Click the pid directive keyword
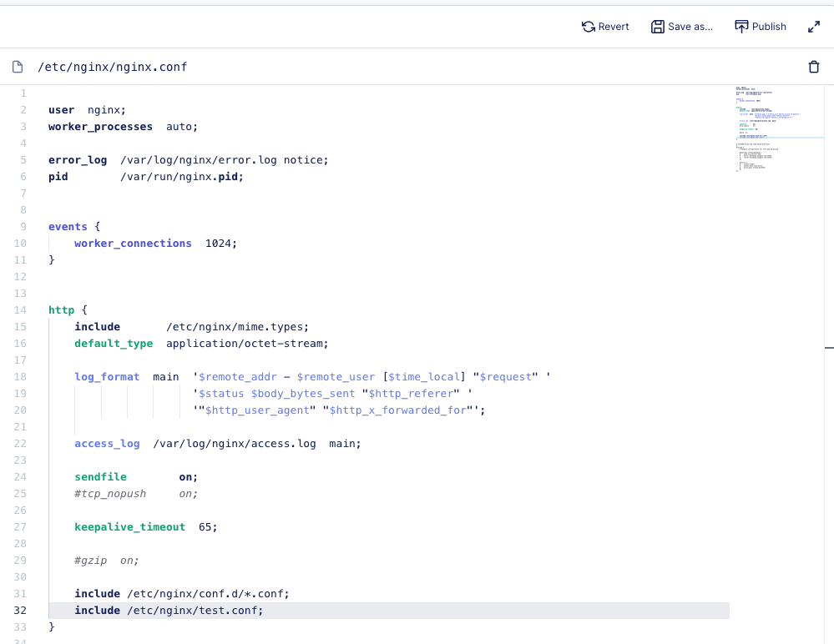 (x=58, y=177)
